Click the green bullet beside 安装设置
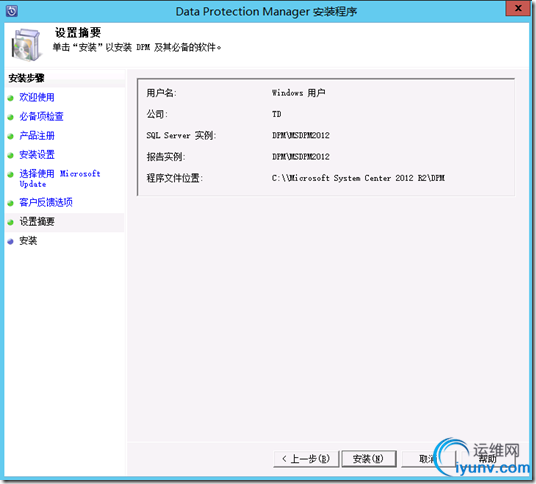This screenshot has height=484, width=536. pos(11,156)
